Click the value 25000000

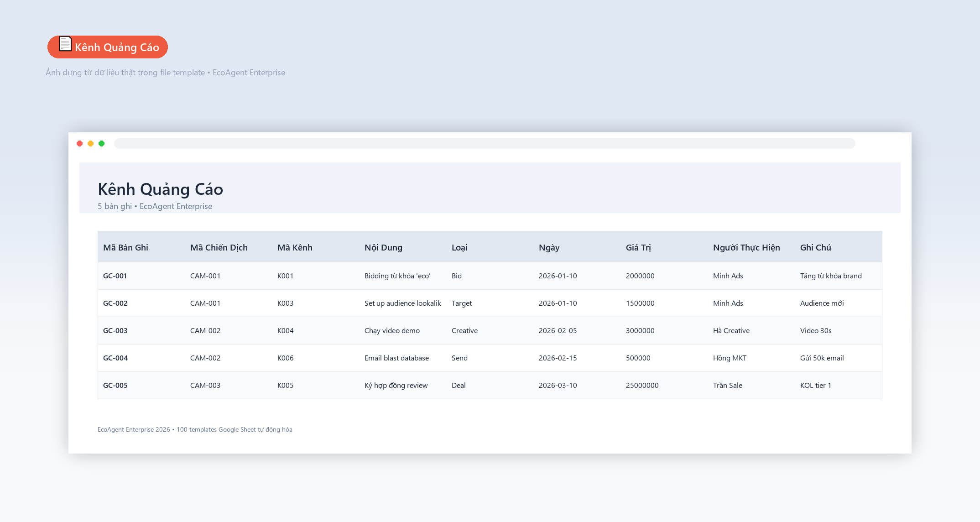click(x=642, y=385)
